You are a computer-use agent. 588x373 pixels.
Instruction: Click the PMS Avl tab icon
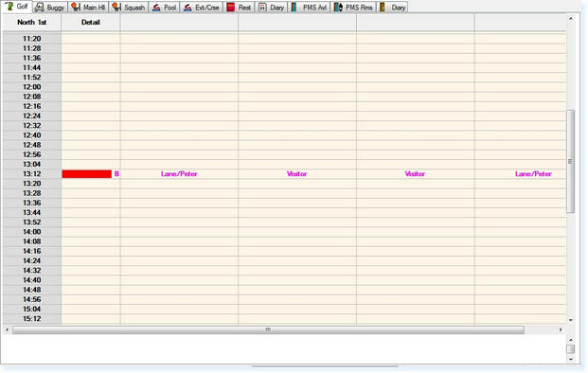294,8
